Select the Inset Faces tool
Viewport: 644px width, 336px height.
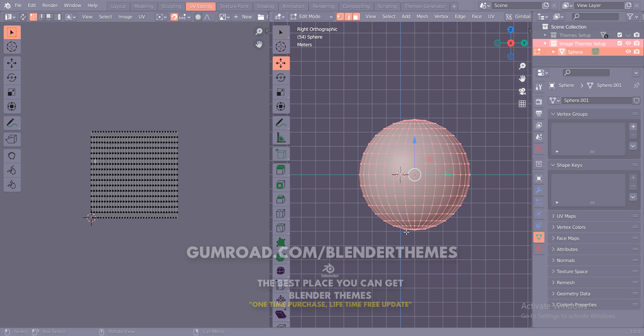pos(281,185)
